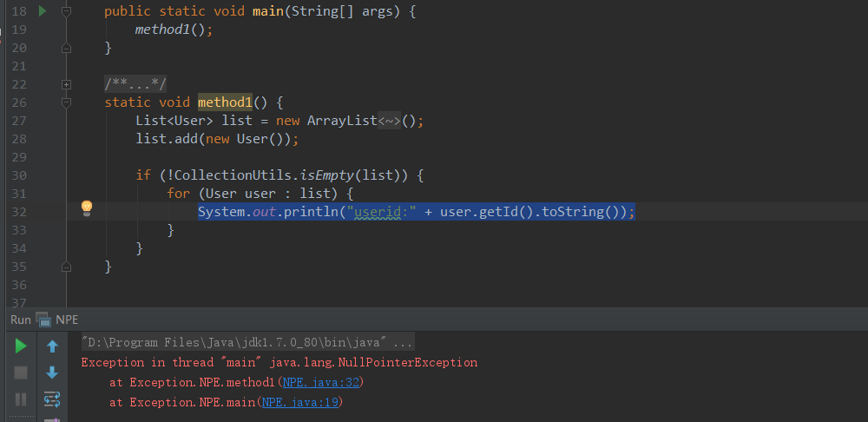Click fold end marker on line 20
Image resolution: width=868 pixels, height=422 pixels.
pos(67,48)
